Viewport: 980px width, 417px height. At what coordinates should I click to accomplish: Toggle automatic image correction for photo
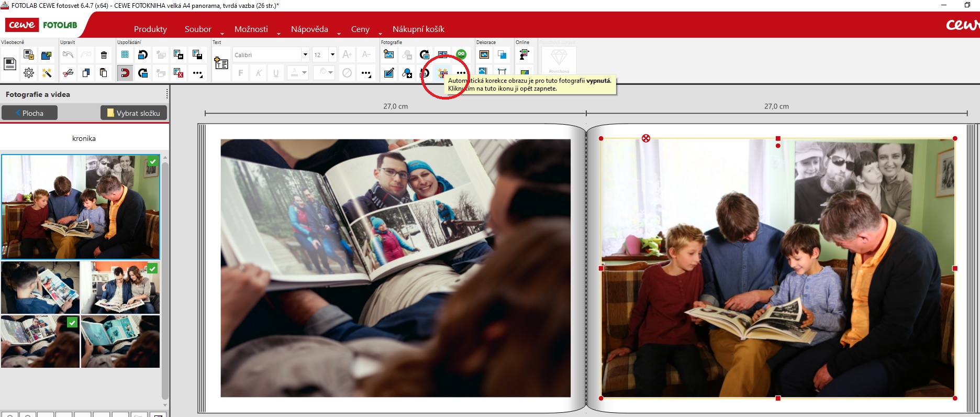tap(443, 73)
